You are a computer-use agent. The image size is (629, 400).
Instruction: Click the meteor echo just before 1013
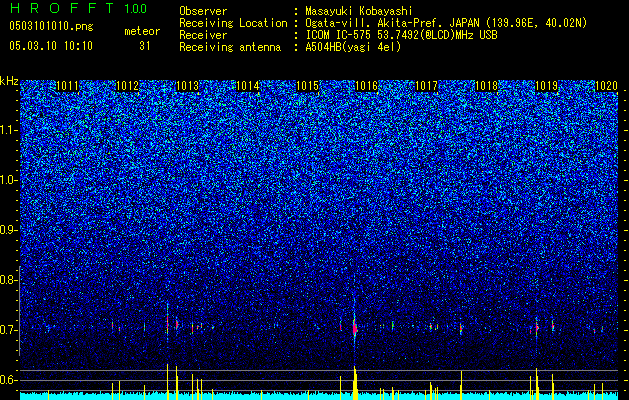pyautogui.click(x=168, y=323)
